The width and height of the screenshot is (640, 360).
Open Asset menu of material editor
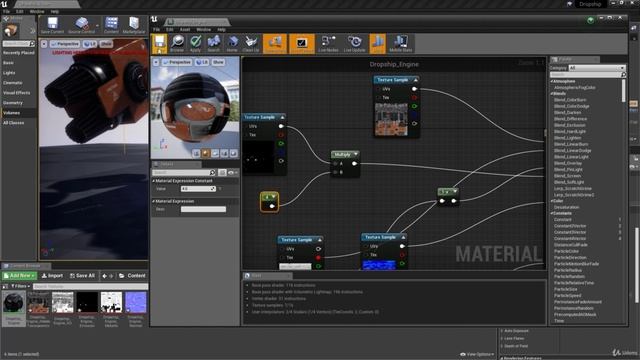[x=185, y=29]
